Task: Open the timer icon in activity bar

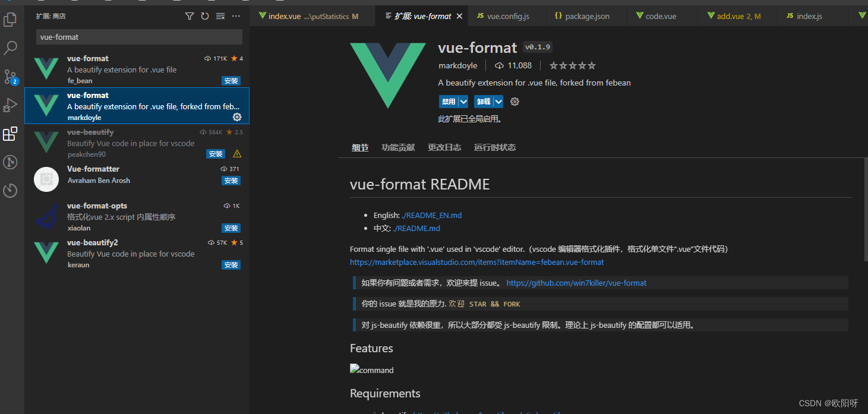Action: (x=10, y=190)
